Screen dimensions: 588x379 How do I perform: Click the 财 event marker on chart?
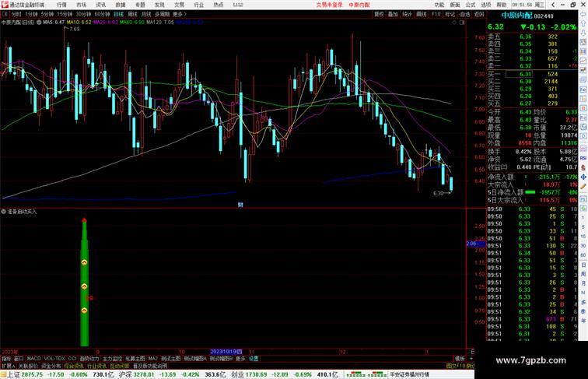[x=240, y=205]
